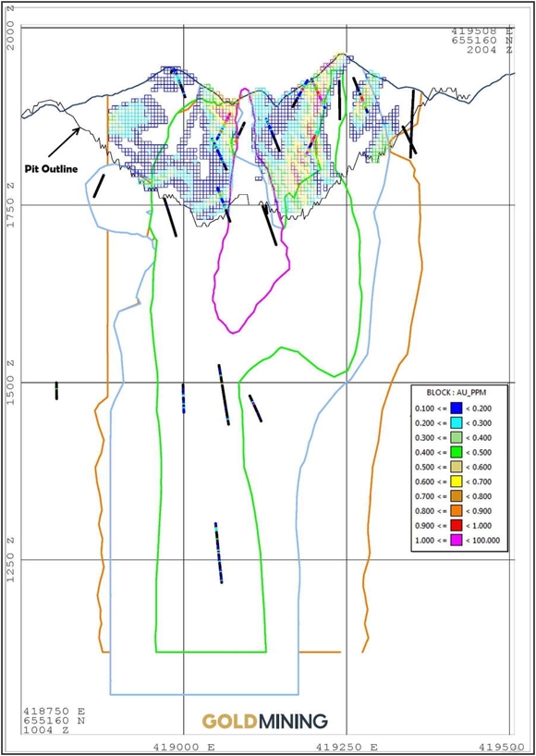Click the '0.500 <=' legend lower bound
This screenshot has width=536, height=756.
coord(431,468)
